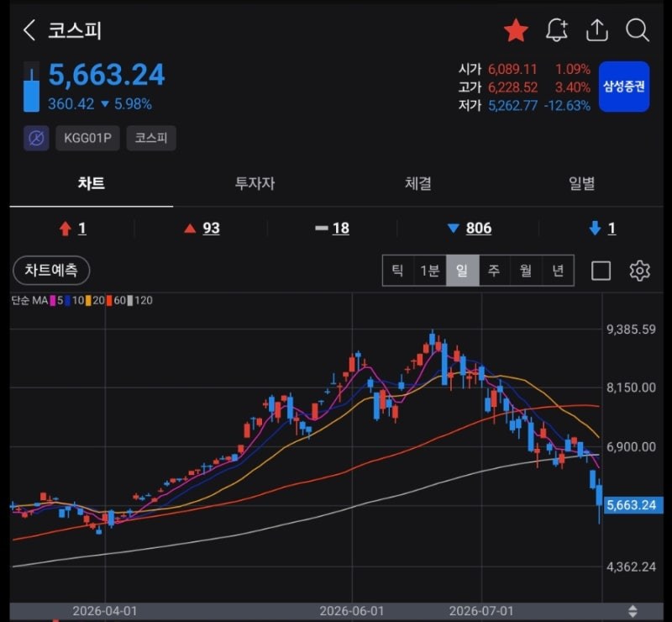This screenshot has width=672, height=622.
Task: Select the 코스피 market tag
Action: [151, 138]
